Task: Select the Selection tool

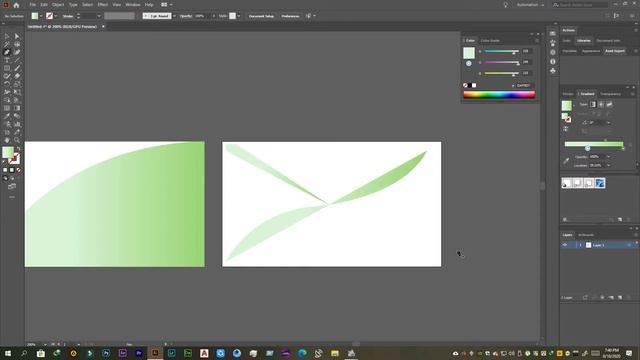Action: coord(7,36)
